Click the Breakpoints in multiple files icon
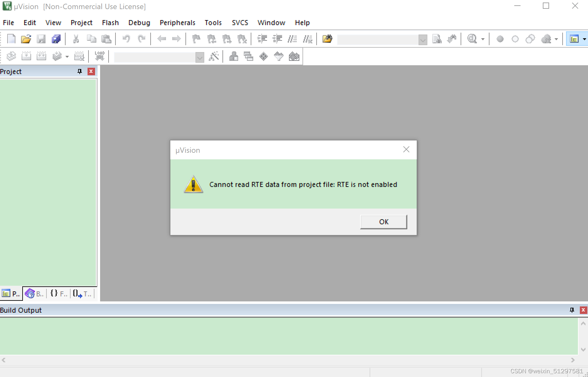This screenshot has width=588, height=377. click(530, 39)
